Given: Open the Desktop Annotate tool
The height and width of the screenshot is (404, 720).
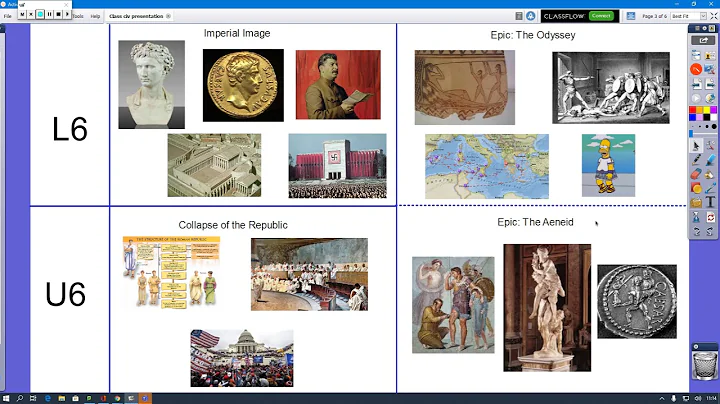Looking at the screenshot, I should tap(710, 70).
